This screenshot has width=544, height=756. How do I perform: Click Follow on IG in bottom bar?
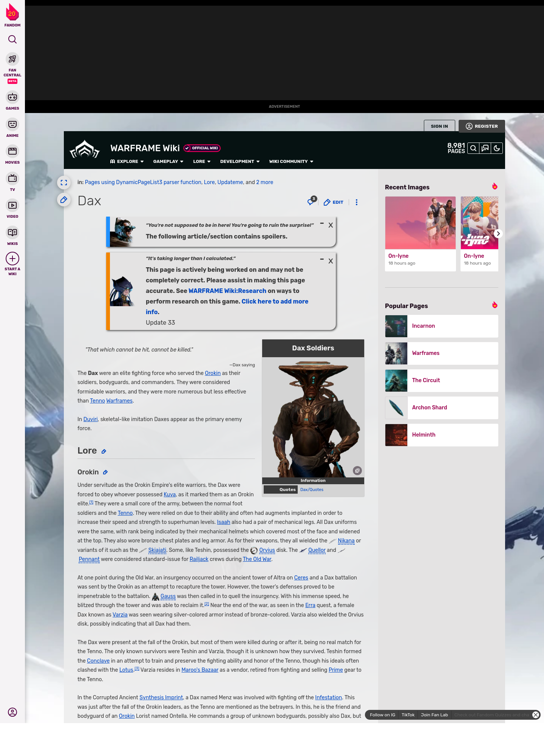(382, 715)
